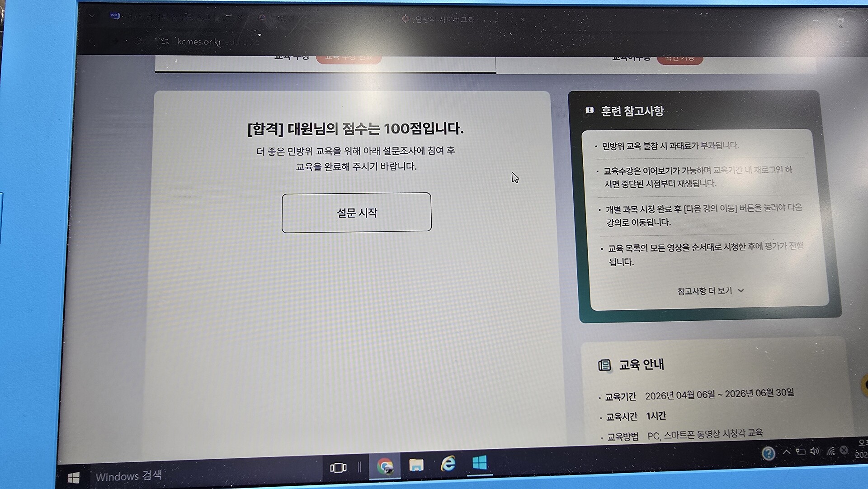The height and width of the screenshot is (489, 868).
Task: Open Task View in taskbar
Action: point(338,467)
